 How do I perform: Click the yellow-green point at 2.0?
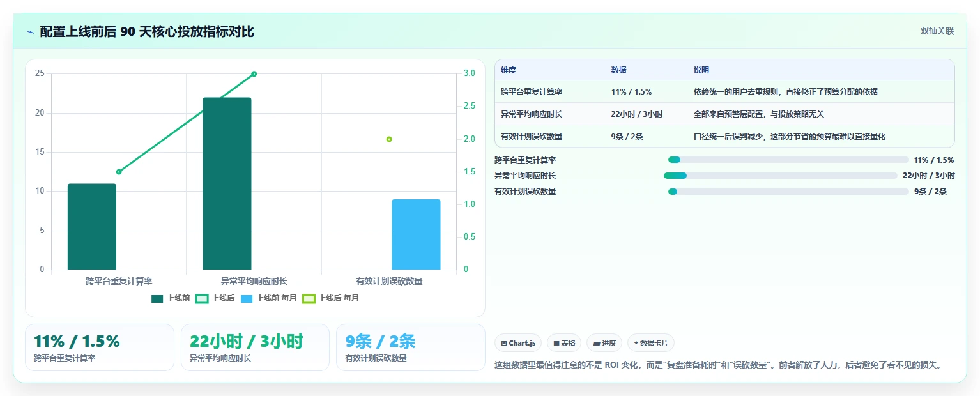389,139
